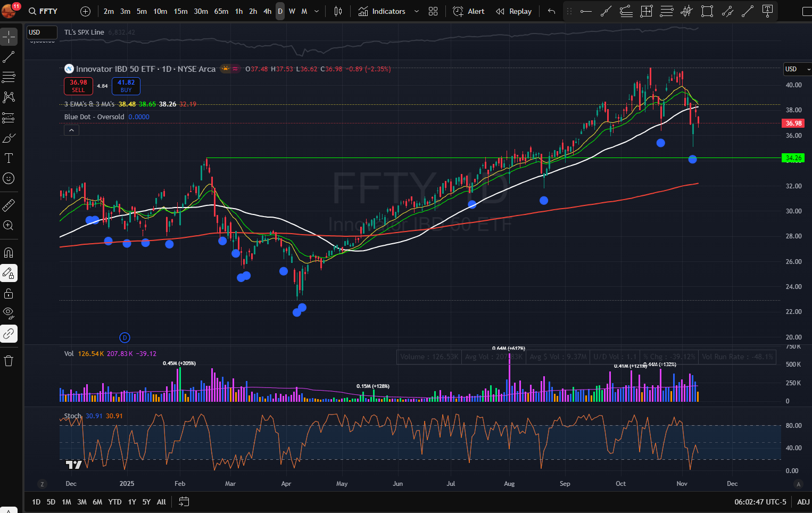Open the indicator templates grid icon
The height and width of the screenshot is (513, 812).
(433, 11)
